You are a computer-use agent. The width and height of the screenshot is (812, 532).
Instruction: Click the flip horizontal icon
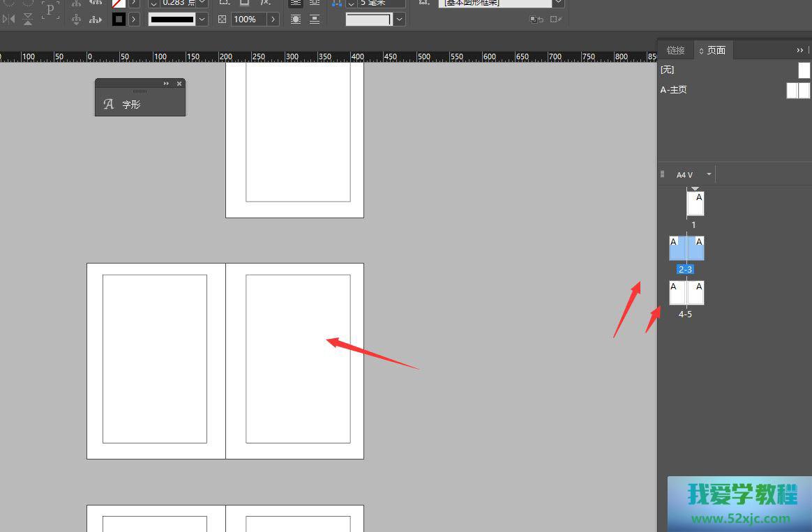click(x=8, y=20)
